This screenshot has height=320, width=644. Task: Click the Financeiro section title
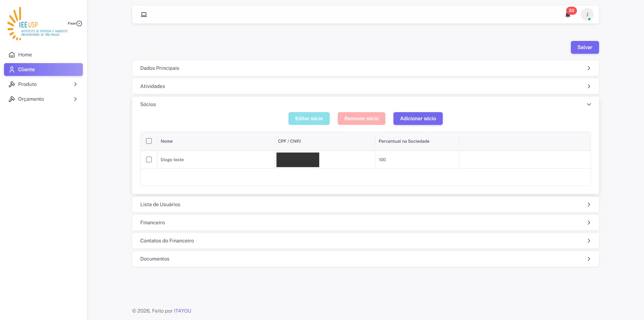pos(152,223)
